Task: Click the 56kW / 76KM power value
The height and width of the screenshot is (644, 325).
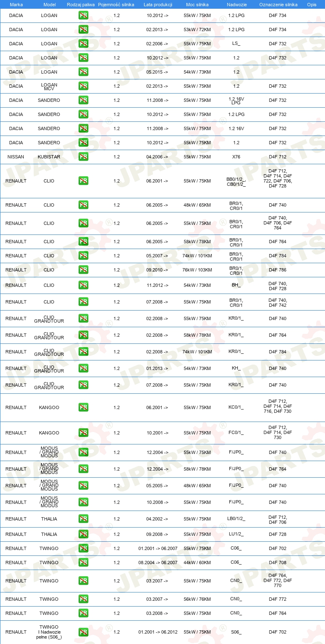Action: [197, 599]
